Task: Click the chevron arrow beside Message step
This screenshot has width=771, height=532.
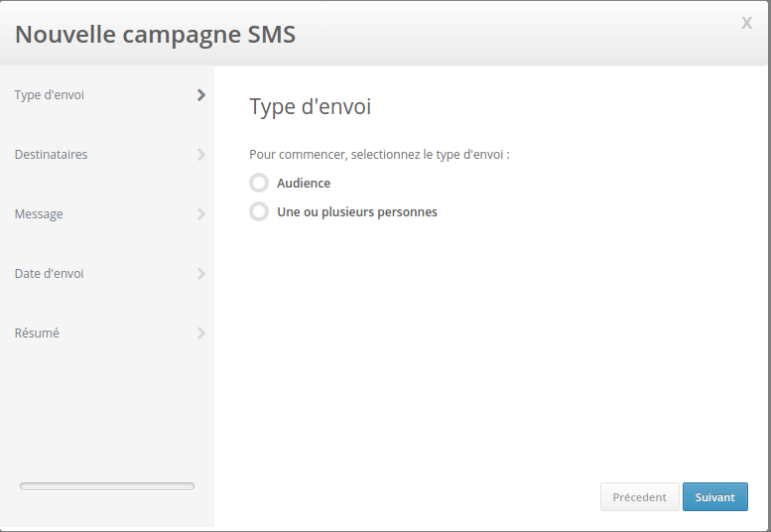Action: [x=201, y=214]
